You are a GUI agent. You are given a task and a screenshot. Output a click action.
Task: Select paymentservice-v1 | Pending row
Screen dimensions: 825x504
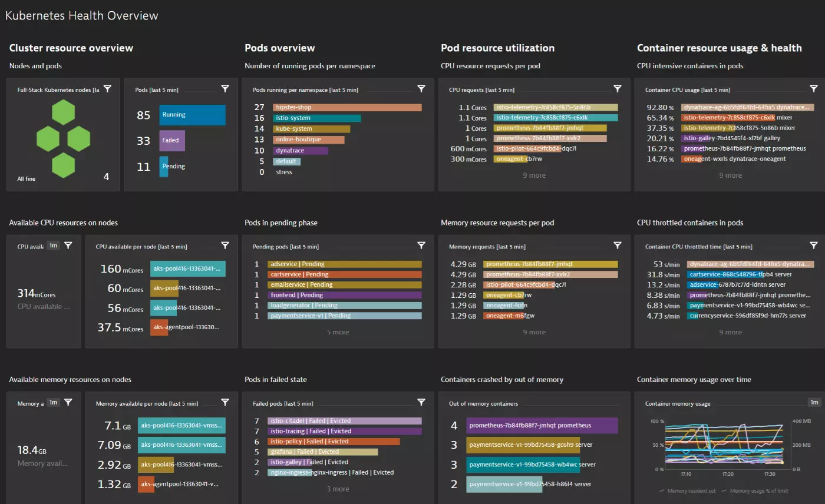coord(345,316)
